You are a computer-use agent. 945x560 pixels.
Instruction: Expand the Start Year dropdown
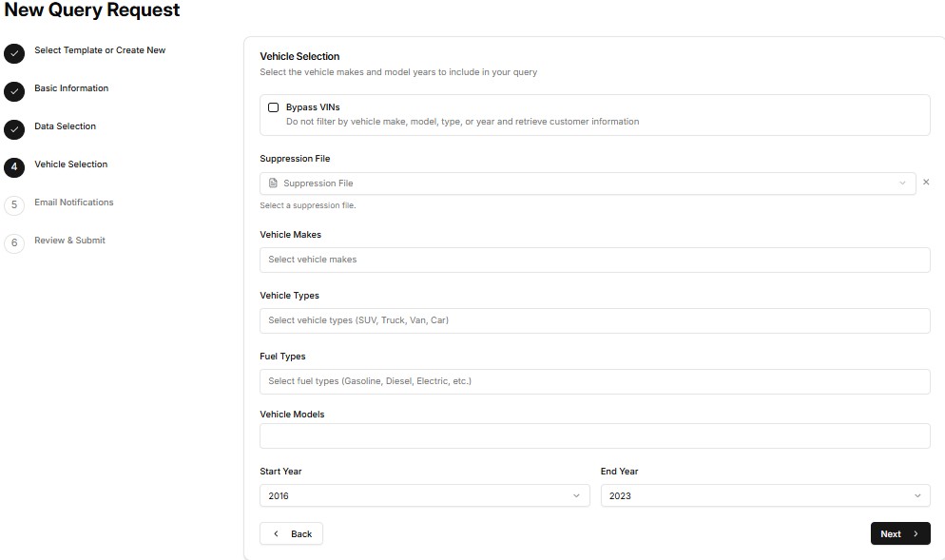[x=424, y=495]
